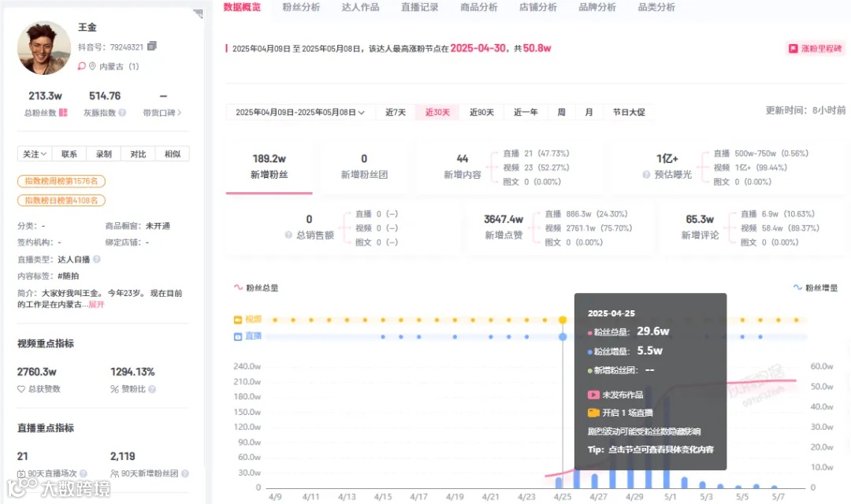Click the 内容标签 #随拍 tag
The image size is (851, 504).
click(69, 276)
